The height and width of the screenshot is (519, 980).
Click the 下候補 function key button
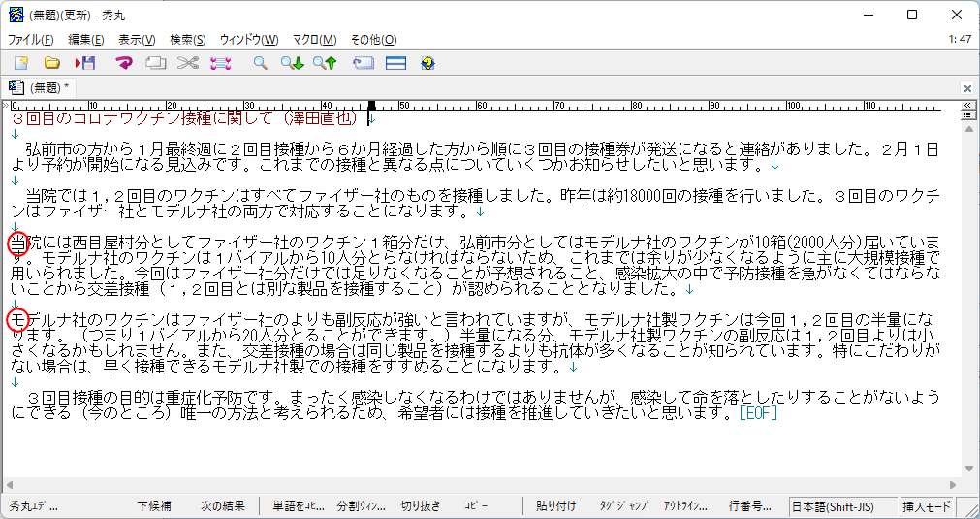(x=154, y=505)
